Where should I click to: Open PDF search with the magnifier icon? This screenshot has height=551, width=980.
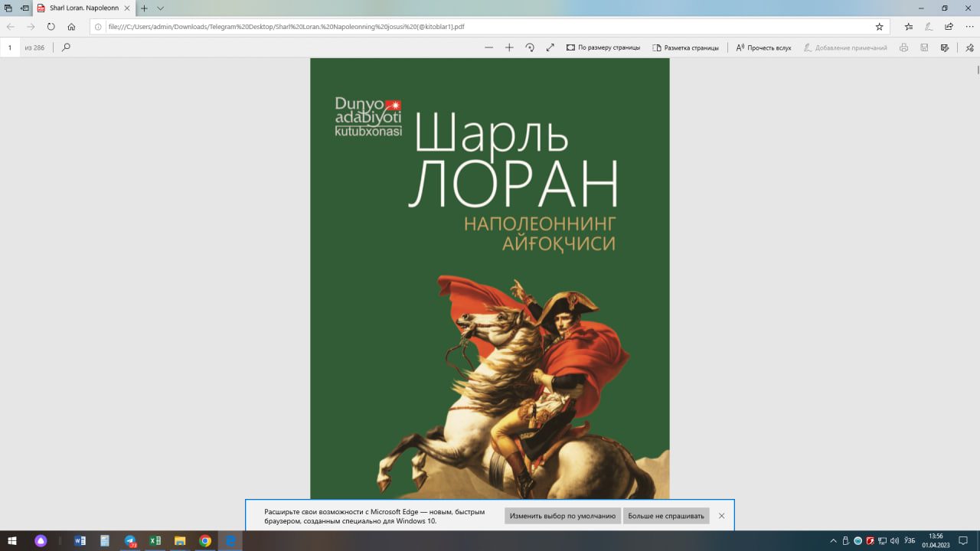(66, 47)
